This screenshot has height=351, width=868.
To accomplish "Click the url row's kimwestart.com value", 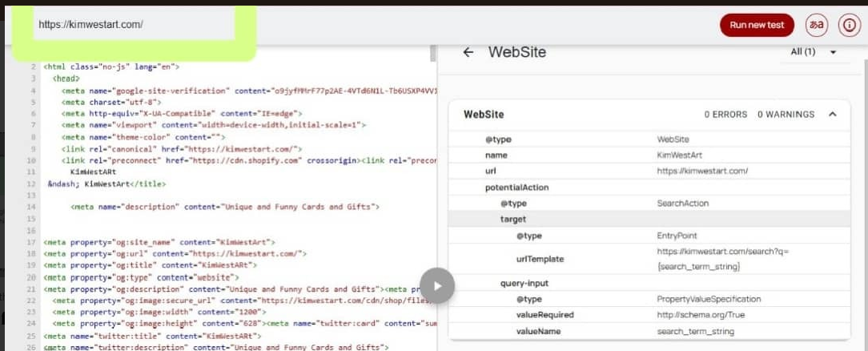I will click(702, 171).
